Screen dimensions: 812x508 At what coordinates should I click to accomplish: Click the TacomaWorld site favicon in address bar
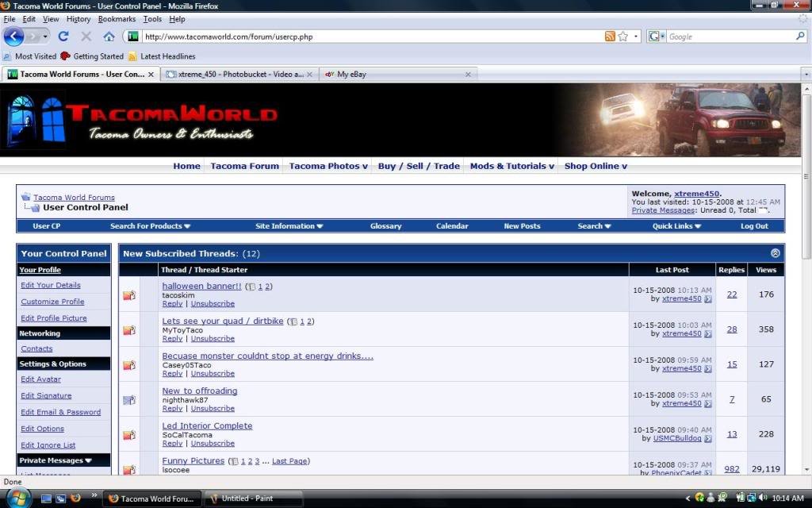click(133, 37)
